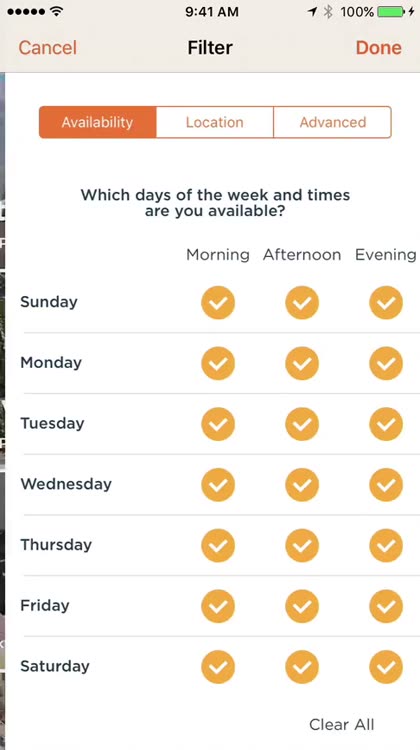420x750 pixels.
Task: Tap the battery icon in status bar
Action: click(x=391, y=12)
